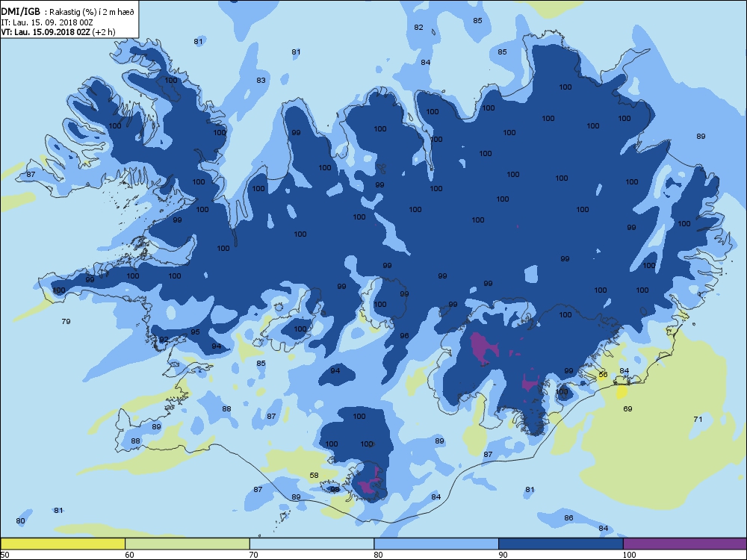This screenshot has width=747, height=560.
Task: Click the dark blue 90–100 legend swatch
Action: [x=561, y=544]
